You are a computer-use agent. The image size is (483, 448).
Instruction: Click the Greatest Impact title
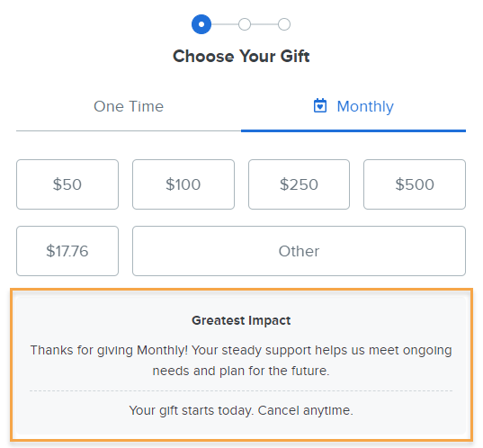(241, 320)
